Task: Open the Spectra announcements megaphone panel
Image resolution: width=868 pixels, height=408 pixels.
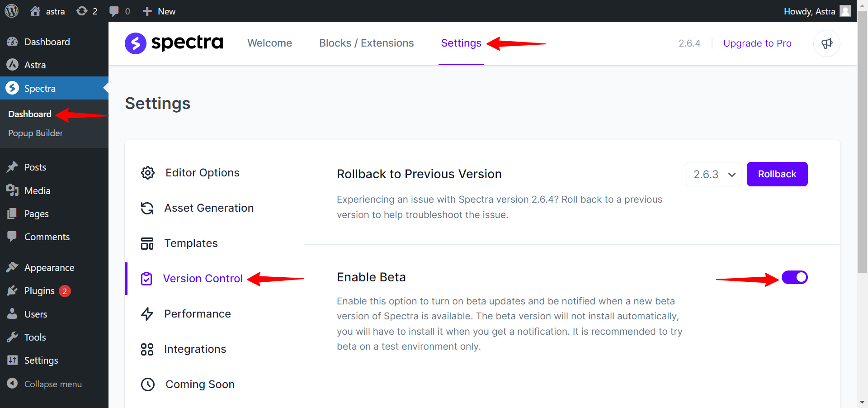Action: coord(826,43)
